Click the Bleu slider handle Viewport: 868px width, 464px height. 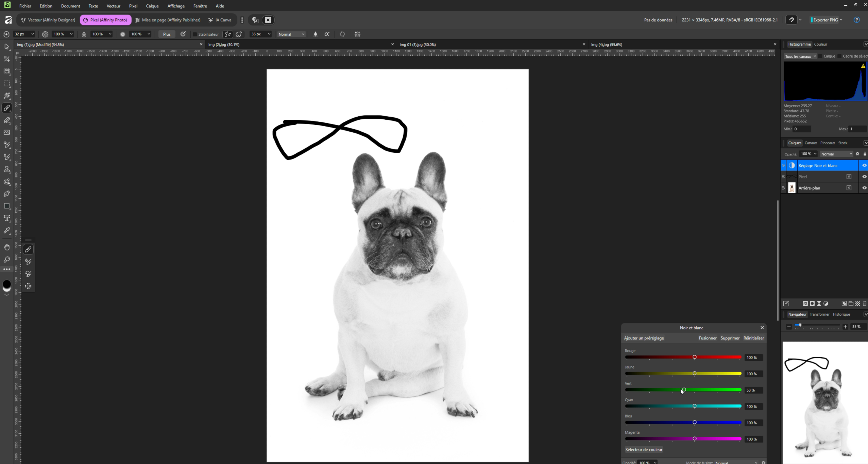point(695,422)
